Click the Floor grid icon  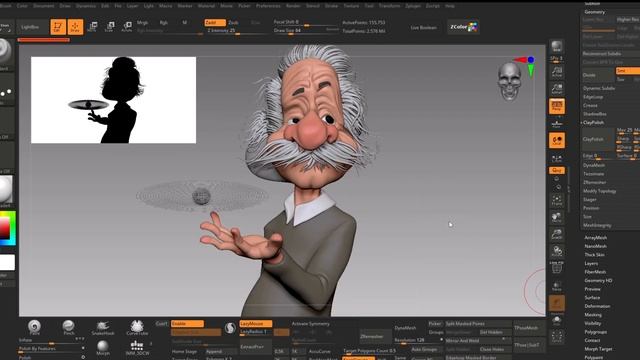557,123
